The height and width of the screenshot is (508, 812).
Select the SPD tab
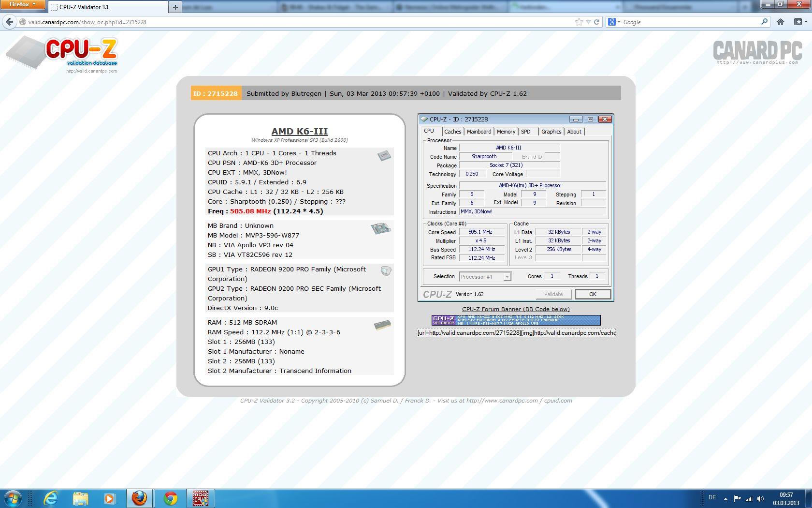tap(526, 132)
